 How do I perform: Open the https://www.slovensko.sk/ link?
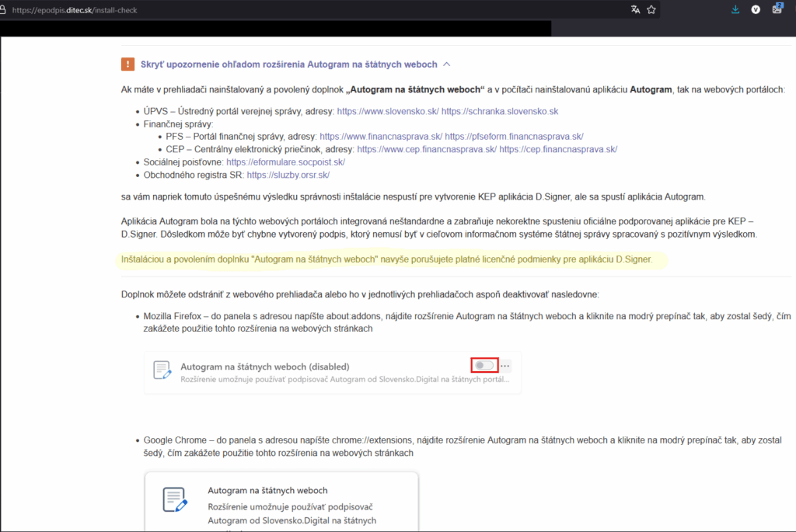388,111
